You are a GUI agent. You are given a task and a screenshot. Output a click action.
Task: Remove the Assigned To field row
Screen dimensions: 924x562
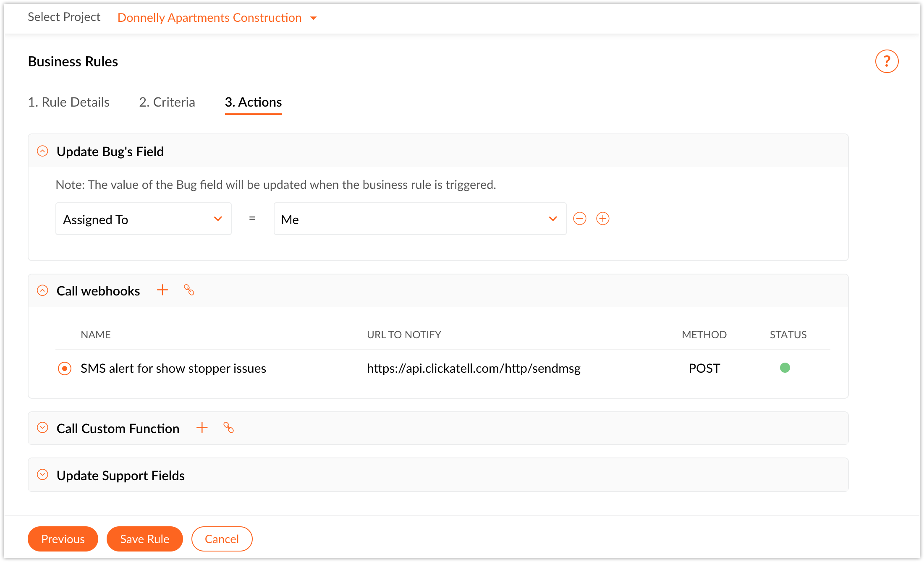coord(579,219)
